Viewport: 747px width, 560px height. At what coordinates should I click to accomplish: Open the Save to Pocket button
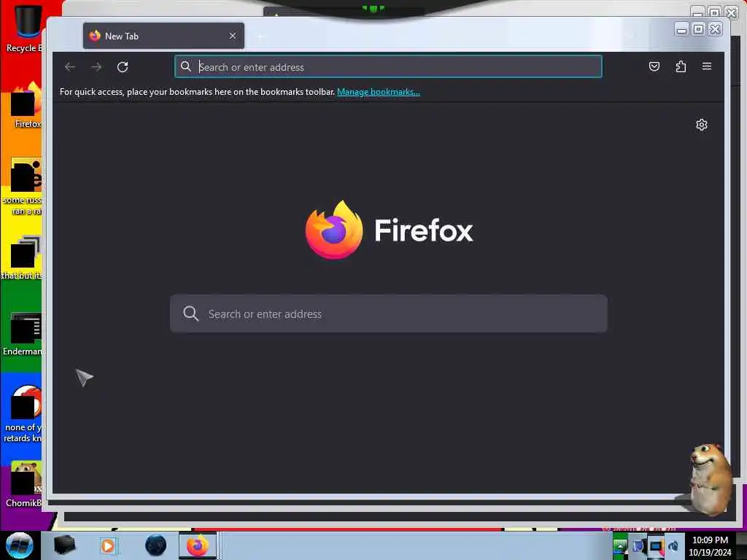pos(654,66)
